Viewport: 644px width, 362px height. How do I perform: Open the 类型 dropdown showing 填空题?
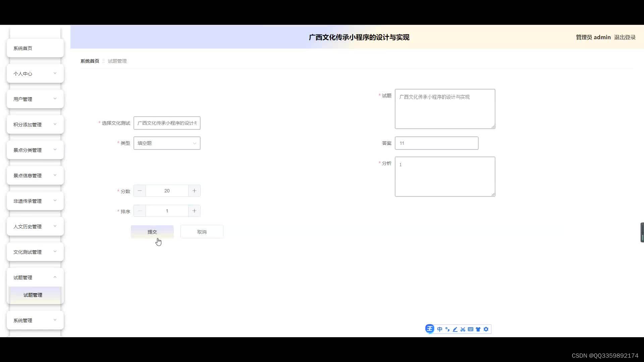tap(167, 143)
